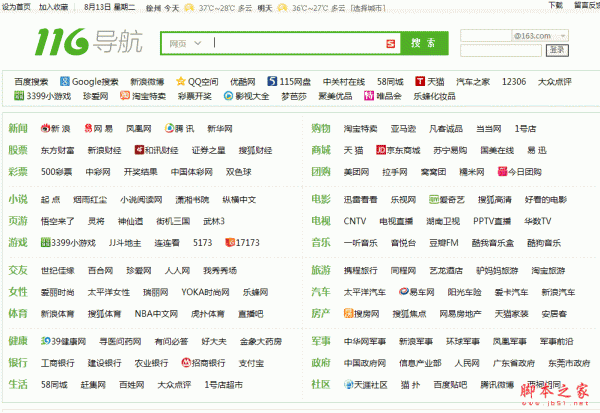This screenshot has width=600, height=413.
Task: Open 苏宁易购 link
Action: (x=450, y=150)
